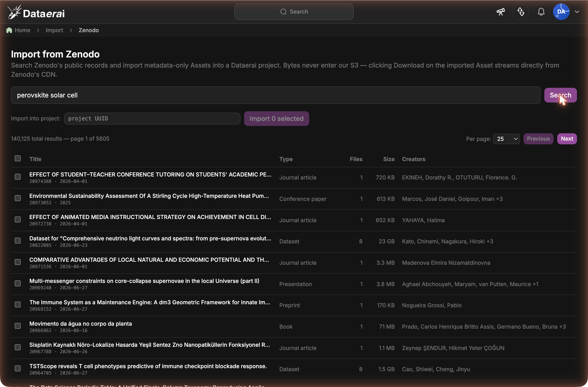
Task: Click creators 'Zeynep ŞENDUR, Hikmet Yeter ÇOĞUN'
Action: click(x=453, y=348)
